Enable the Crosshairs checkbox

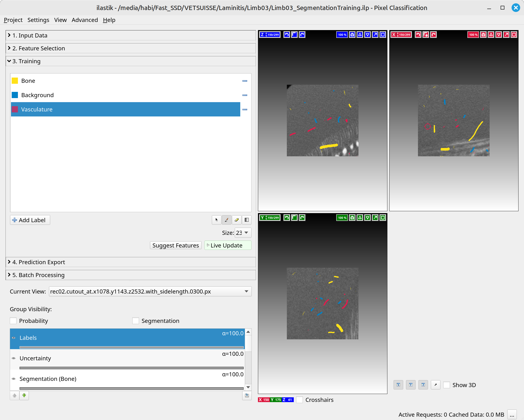[299, 400]
